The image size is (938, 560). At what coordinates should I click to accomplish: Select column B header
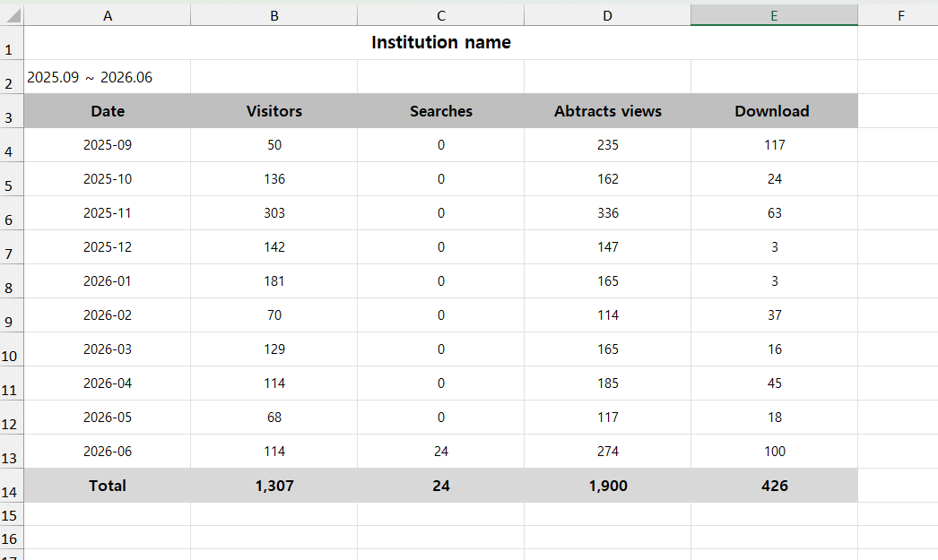pyautogui.click(x=274, y=15)
